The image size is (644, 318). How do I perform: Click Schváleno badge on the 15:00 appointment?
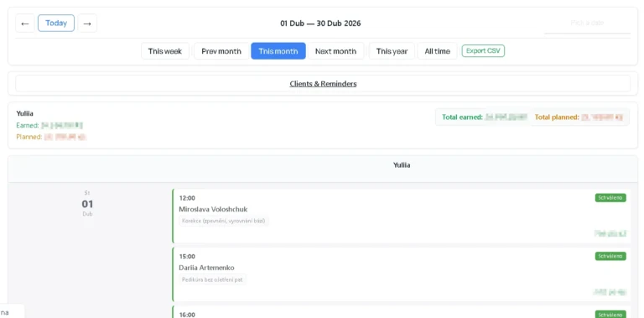pyautogui.click(x=610, y=257)
